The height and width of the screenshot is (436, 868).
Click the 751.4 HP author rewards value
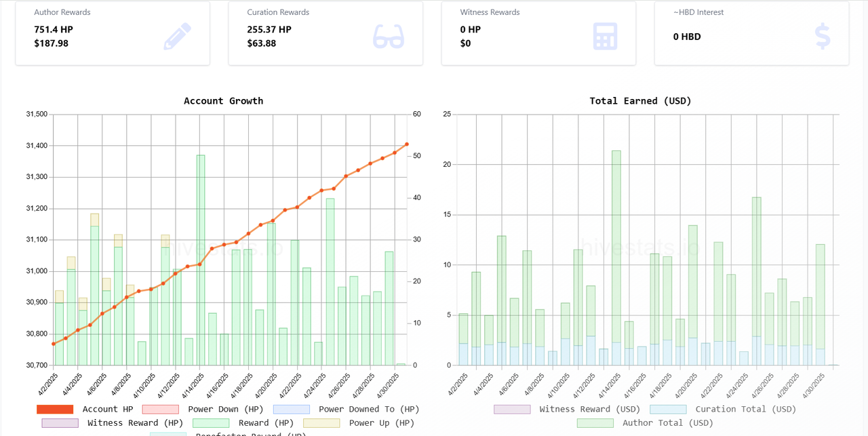[x=54, y=30]
